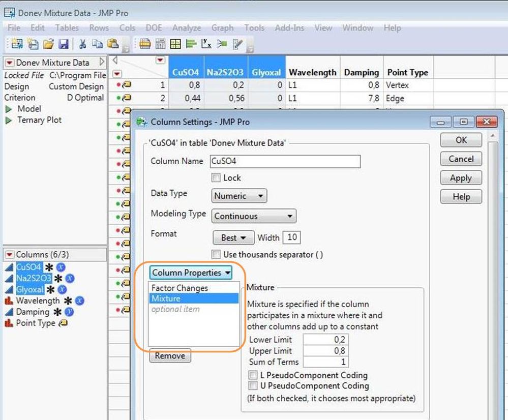The width and height of the screenshot is (508, 420).
Task: Click the Remove button below the properties list
Action: click(x=170, y=356)
